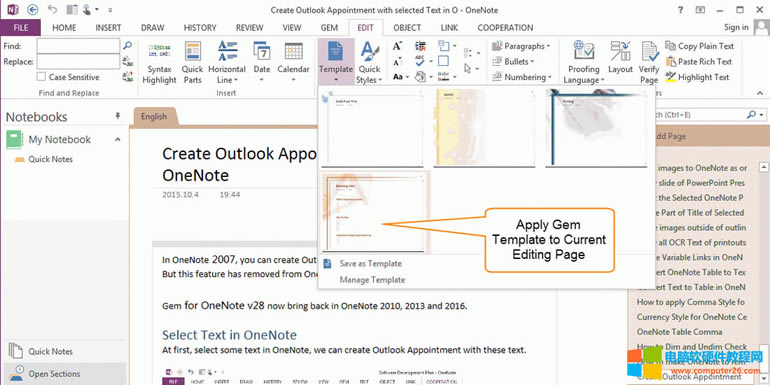
Task: Open the search scope dropdown arrow
Action: (x=762, y=115)
